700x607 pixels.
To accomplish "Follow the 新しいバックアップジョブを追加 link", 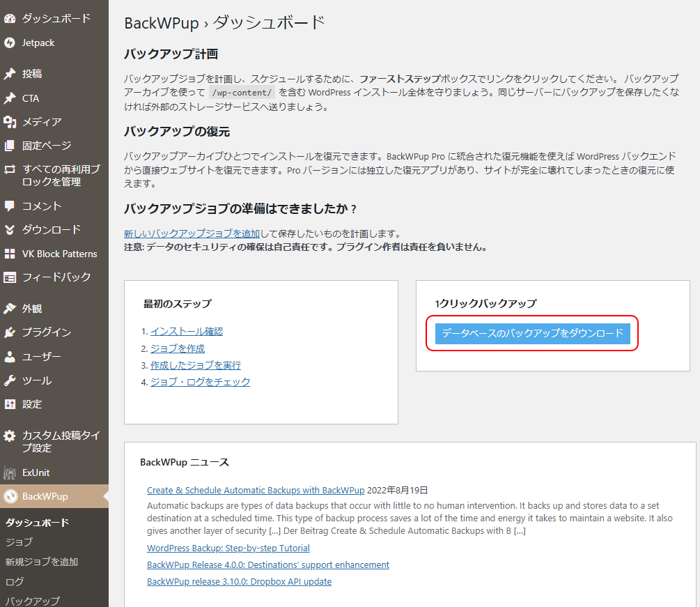I will click(192, 233).
